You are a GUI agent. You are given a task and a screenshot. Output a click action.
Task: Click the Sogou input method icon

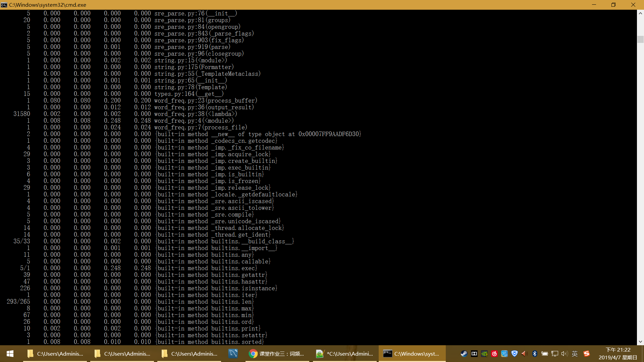pos(586,354)
